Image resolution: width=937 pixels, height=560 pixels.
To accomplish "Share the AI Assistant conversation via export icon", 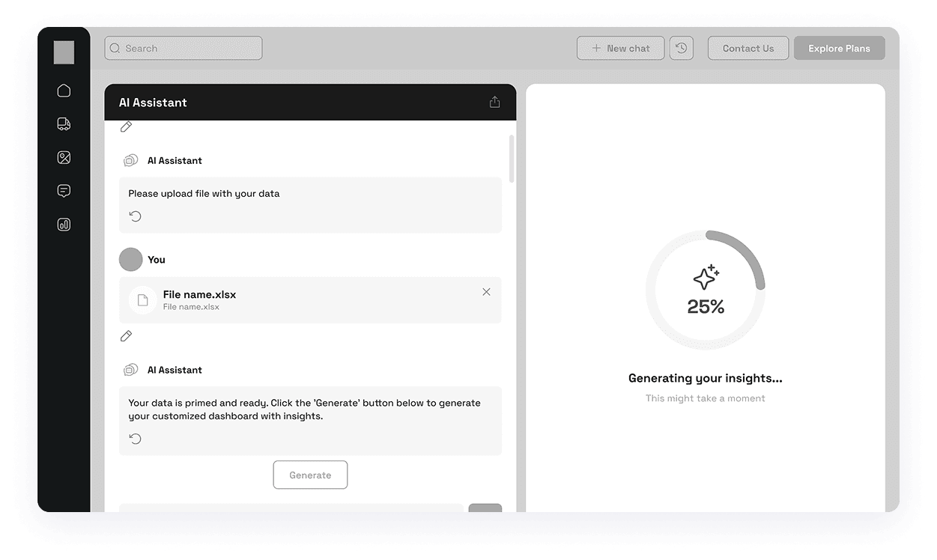I will click(494, 101).
